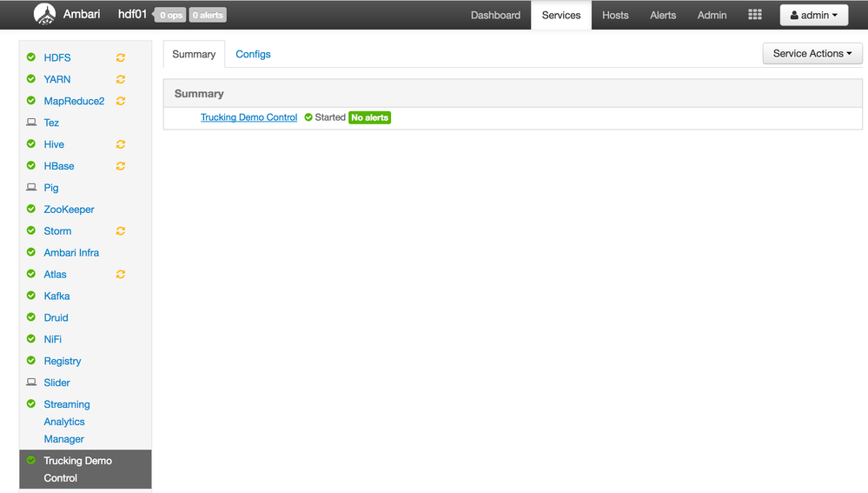Open the Pig service
The image size is (868, 493).
point(51,187)
